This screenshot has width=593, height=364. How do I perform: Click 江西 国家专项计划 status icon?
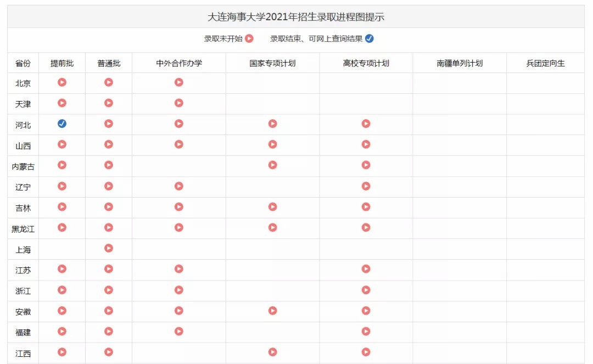pos(272,352)
